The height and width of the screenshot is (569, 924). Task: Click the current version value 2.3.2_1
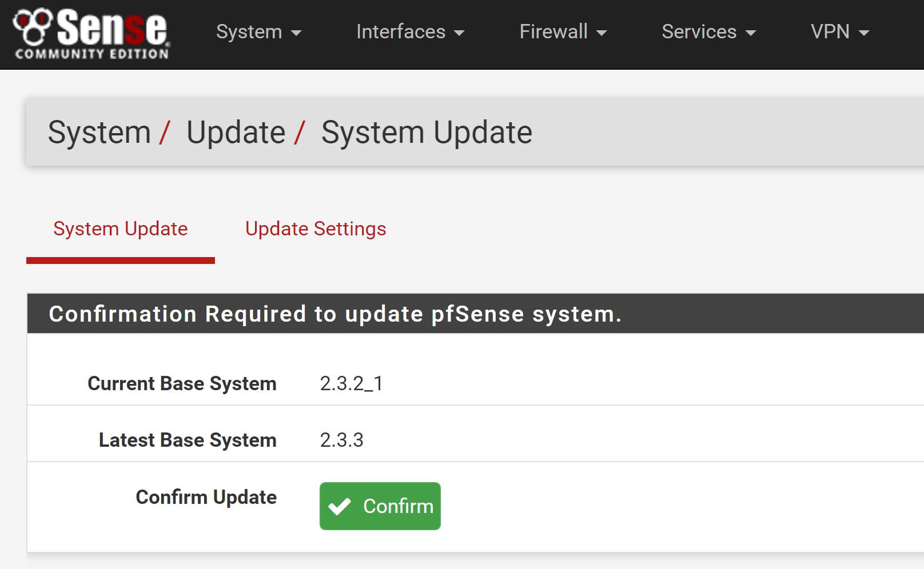(x=351, y=383)
